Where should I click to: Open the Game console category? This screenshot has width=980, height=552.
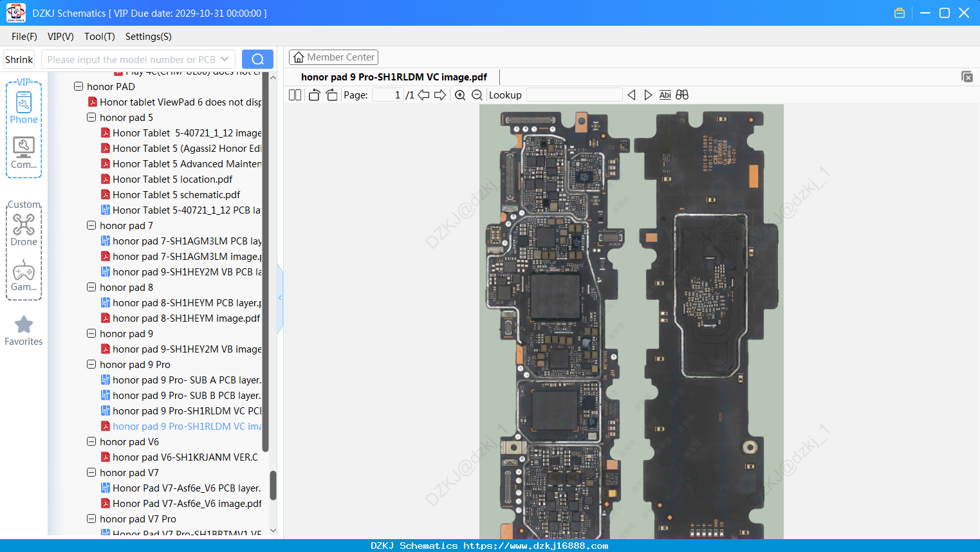24,275
